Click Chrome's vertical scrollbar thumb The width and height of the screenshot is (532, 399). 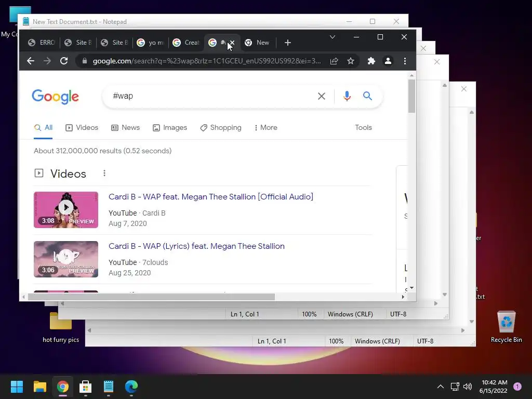point(411,96)
